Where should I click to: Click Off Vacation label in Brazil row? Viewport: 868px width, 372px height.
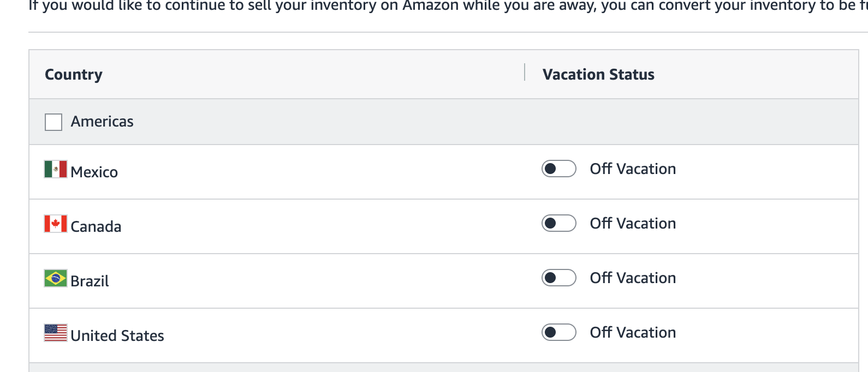click(633, 278)
